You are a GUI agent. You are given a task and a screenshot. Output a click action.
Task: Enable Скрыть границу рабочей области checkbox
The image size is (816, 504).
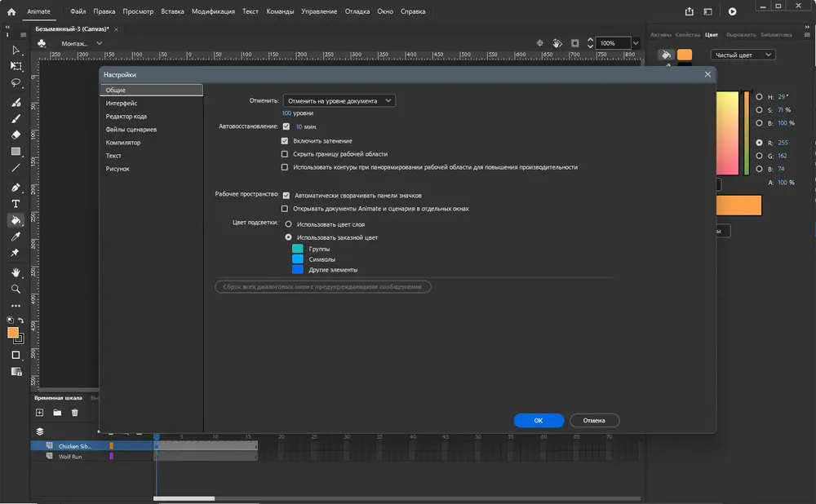tap(285, 154)
